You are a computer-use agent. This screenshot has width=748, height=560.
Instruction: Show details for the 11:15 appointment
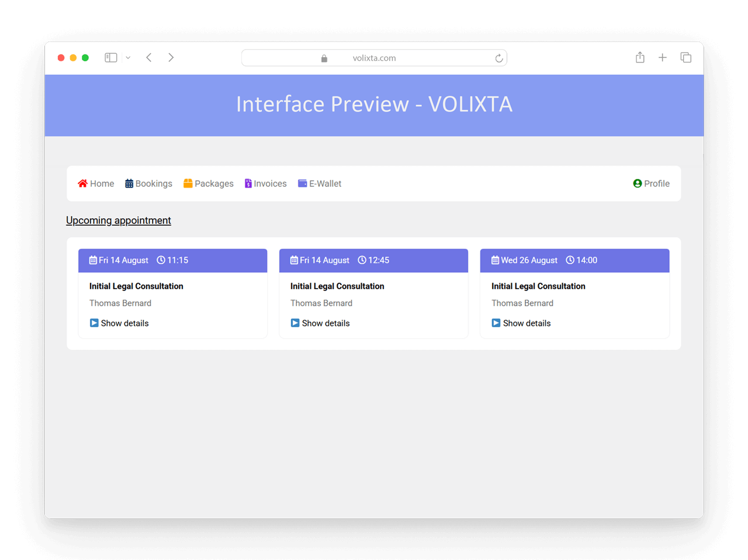pyautogui.click(x=119, y=323)
